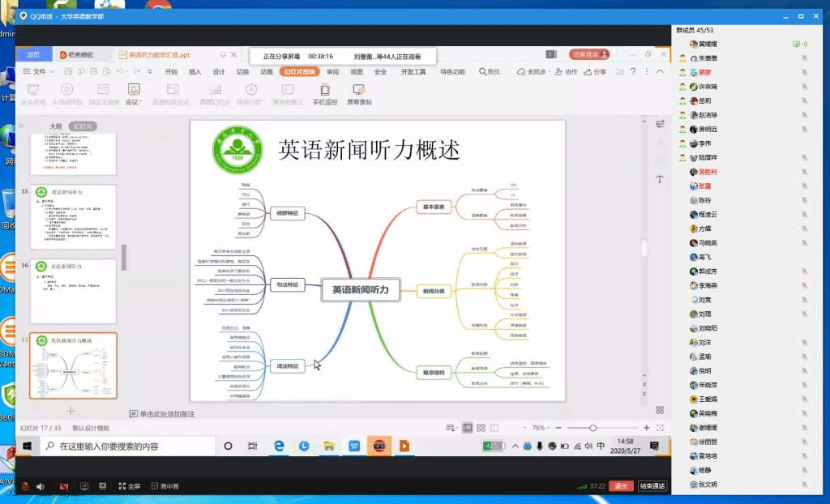Viewport: 830px width, 504px height.
Task: Click the zoom slider handle in status bar
Action: click(593, 428)
